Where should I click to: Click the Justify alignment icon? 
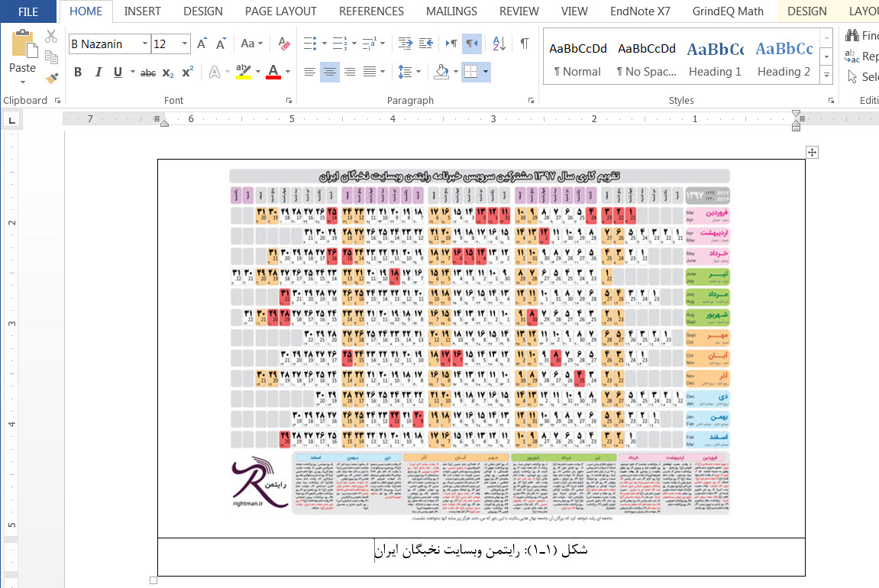(370, 73)
